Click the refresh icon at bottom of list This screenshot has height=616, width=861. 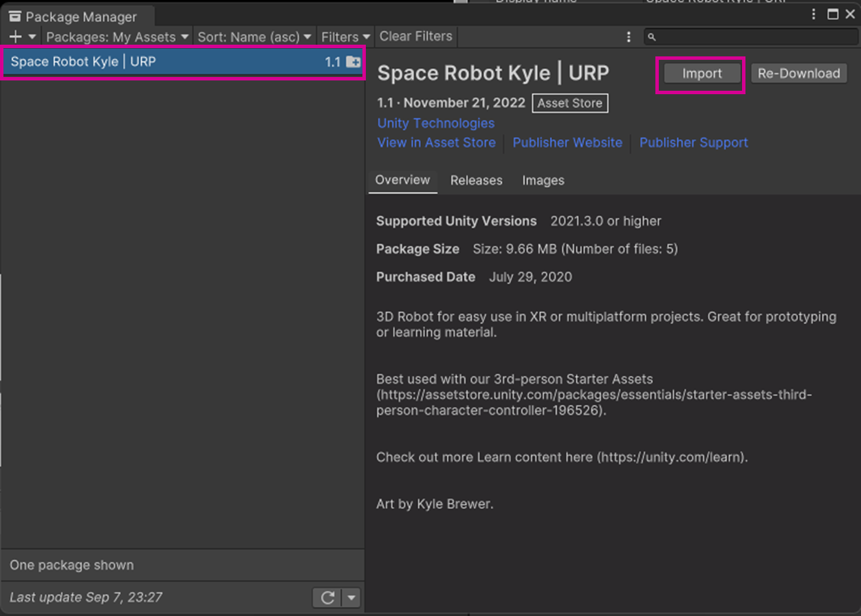327,597
